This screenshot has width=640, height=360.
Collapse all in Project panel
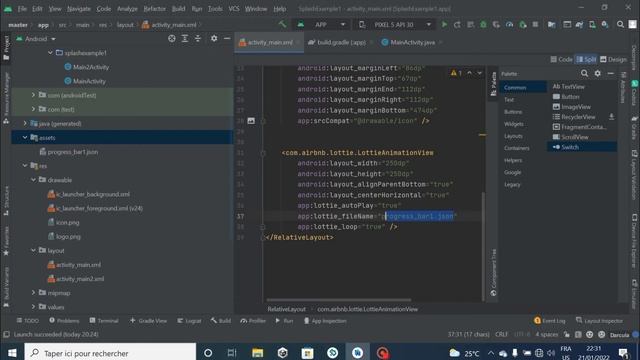(x=198, y=38)
